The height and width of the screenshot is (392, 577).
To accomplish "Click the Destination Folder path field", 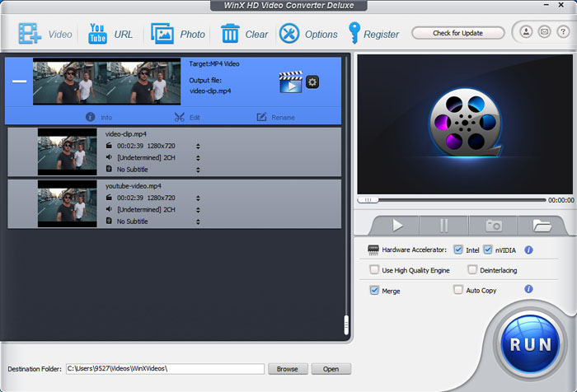I will pyautogui.click(x=165, y=368).
